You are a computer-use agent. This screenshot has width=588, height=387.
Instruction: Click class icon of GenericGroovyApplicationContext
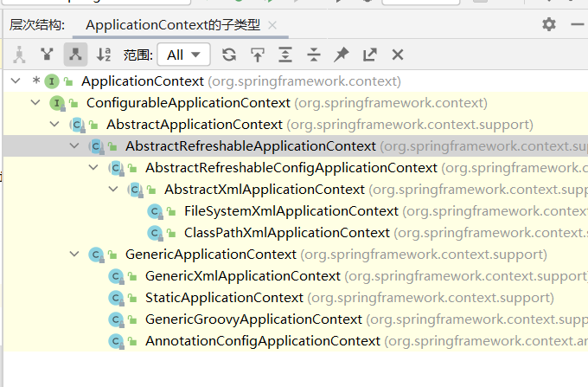116,319
